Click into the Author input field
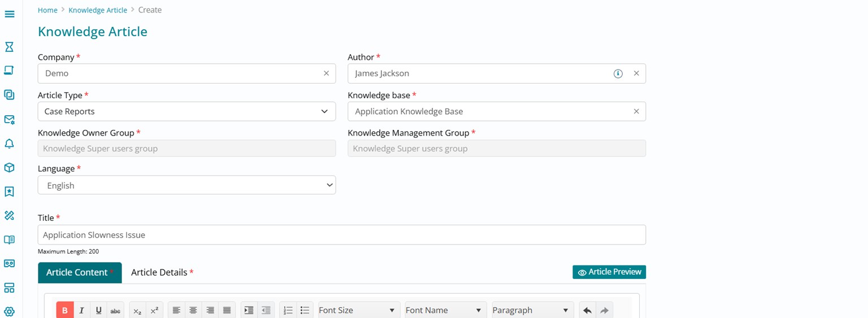868x318 pixels. 497,73
